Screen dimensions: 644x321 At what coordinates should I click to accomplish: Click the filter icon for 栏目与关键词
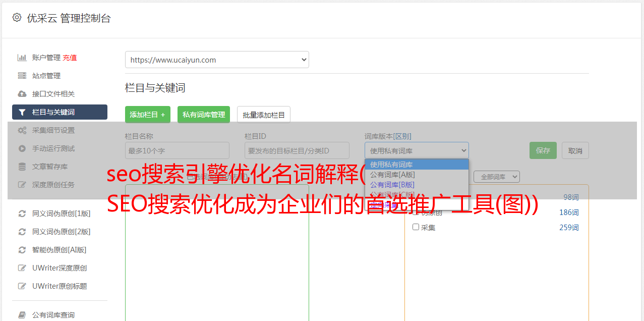click(22, 112)
